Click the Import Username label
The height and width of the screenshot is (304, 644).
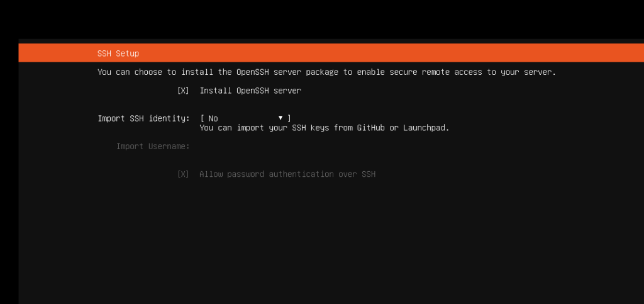[x=153, y=146]
